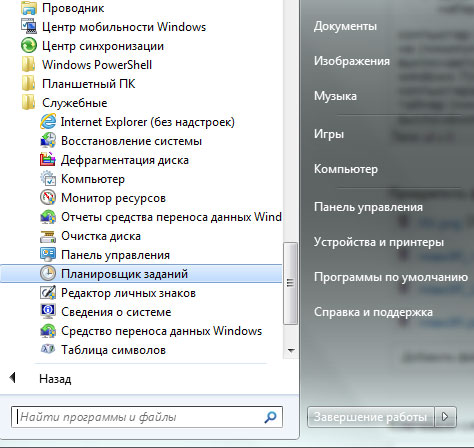Click the program list scrollbar thumb
The image size is (474, 448).
point(290,283)
